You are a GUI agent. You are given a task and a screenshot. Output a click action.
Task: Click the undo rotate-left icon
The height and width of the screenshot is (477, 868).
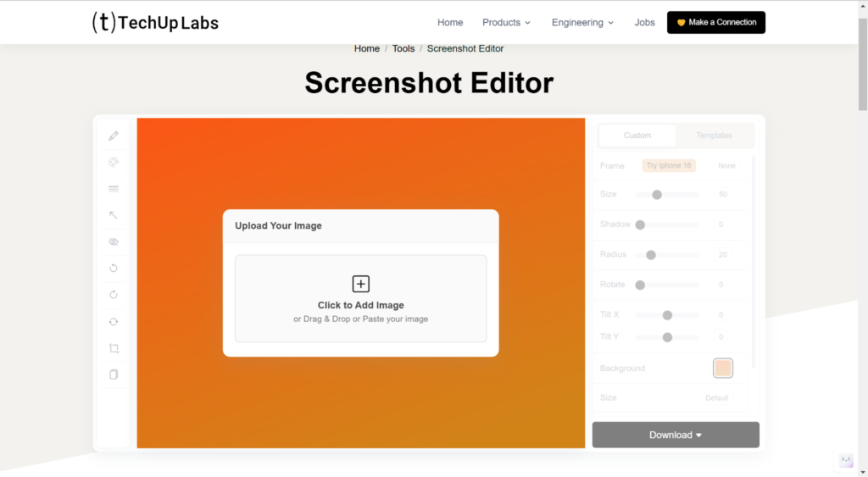pos(114,269)
